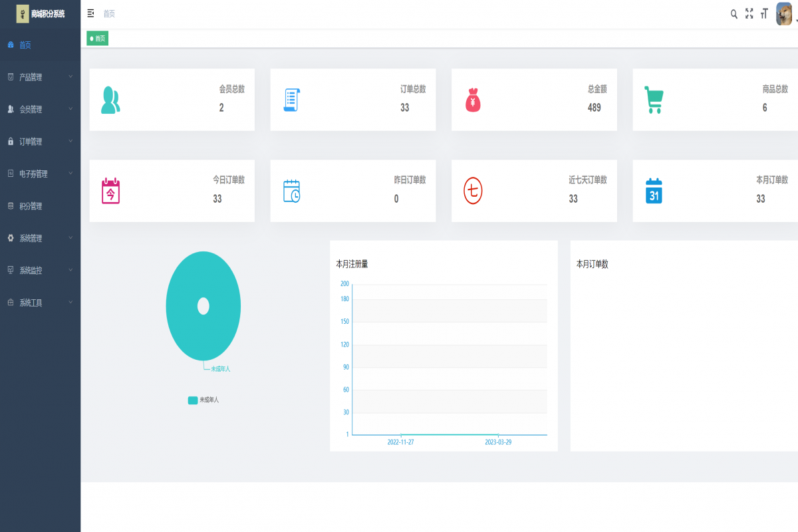
Task: Select the 会员总数 member icon
Action: coord(110,99)
